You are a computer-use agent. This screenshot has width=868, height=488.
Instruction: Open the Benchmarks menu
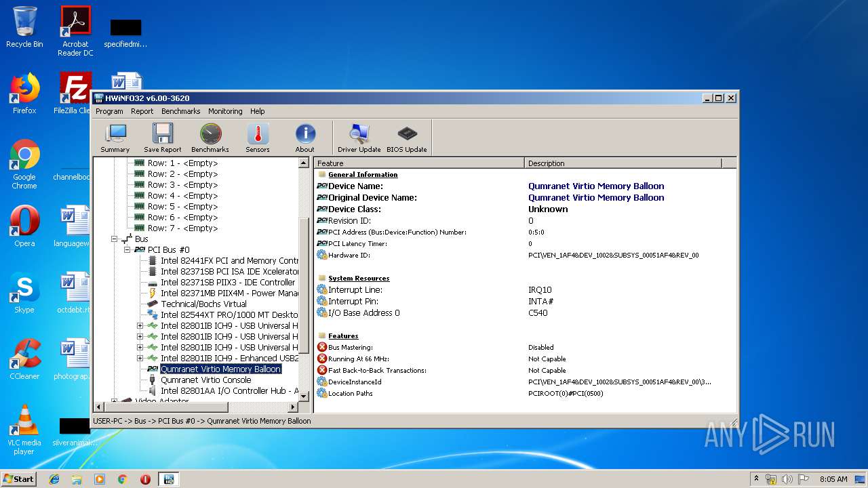(181, 111)
